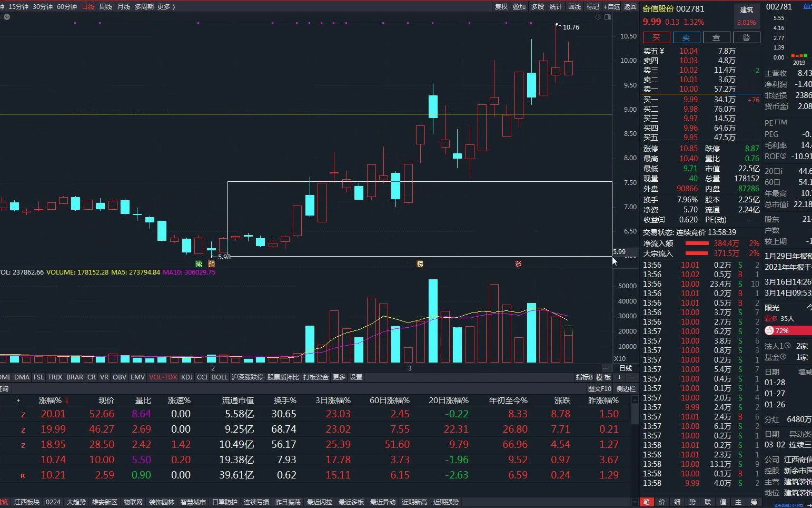Select OBV indicator
This screenshot has width=812, height=508.
120,377
